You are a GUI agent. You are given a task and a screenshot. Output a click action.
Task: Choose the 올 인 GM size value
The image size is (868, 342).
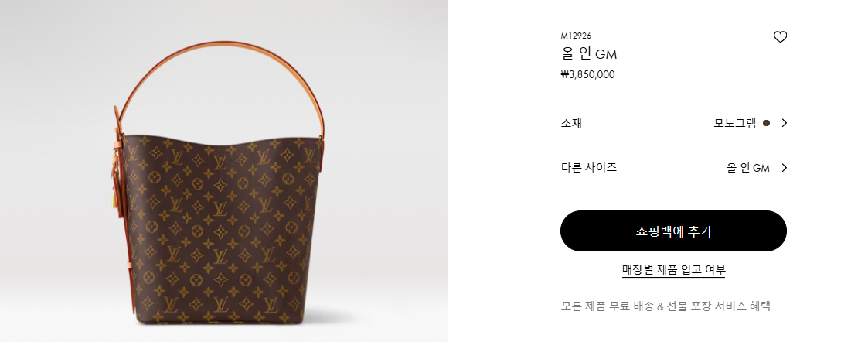(x=748, y=168)
